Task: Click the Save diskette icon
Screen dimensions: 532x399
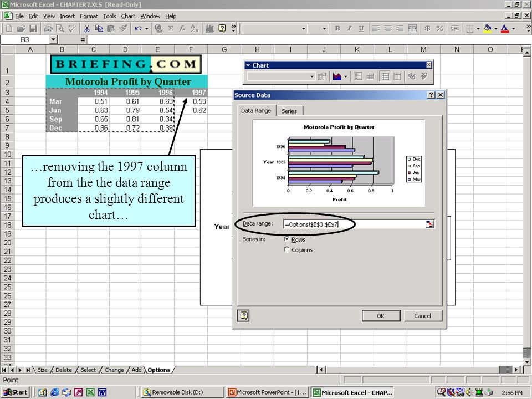Action: tap(33, 28)
